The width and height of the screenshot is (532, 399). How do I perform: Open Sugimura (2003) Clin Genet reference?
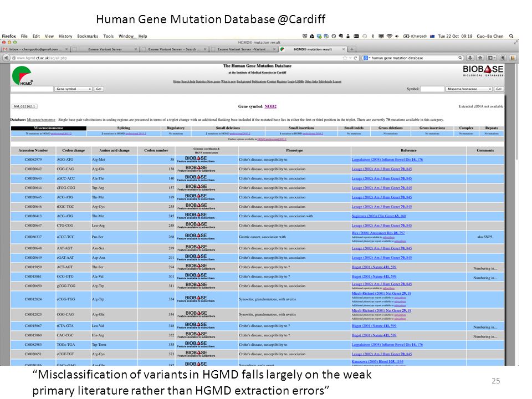378,216
